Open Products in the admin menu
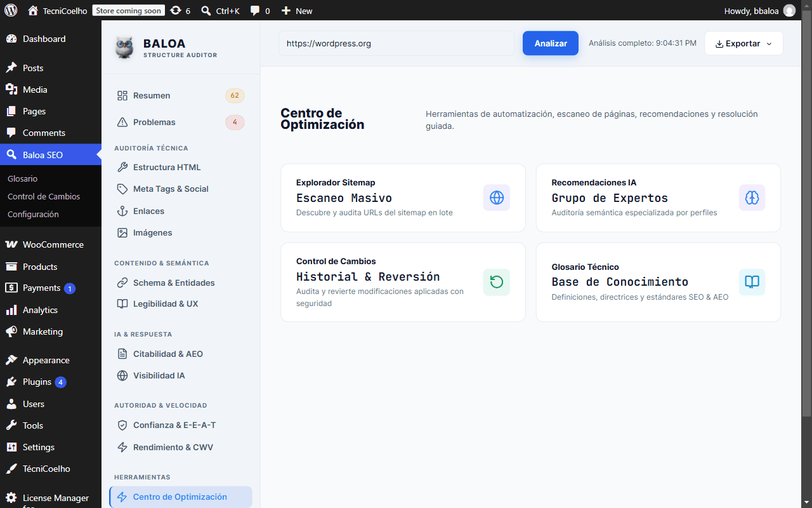 51,267
